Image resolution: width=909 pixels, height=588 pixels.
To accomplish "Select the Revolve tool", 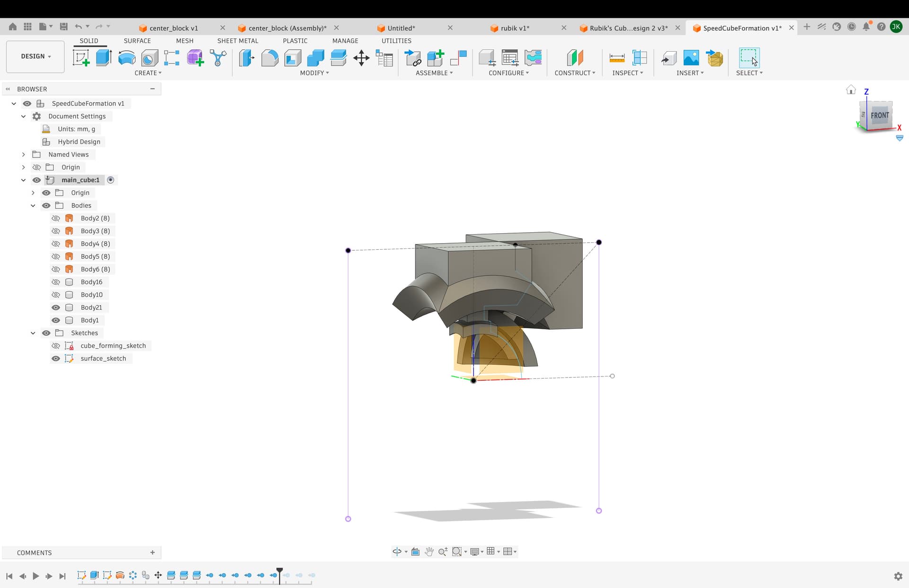I will (x=126, y=58).
